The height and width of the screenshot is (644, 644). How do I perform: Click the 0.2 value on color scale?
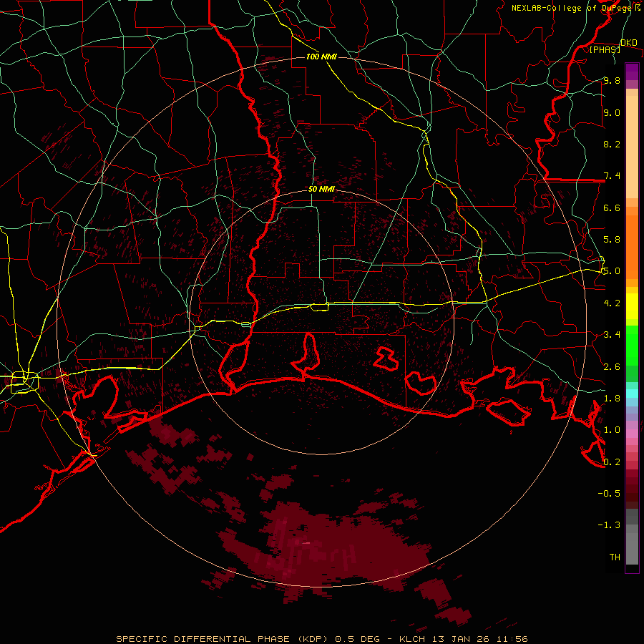(x=612, y=462)
